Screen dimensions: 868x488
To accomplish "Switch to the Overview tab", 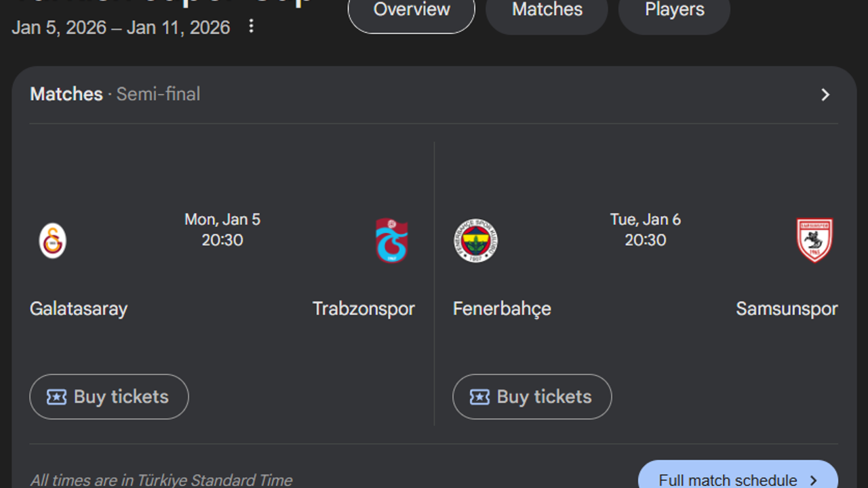I will click(412, 11).
